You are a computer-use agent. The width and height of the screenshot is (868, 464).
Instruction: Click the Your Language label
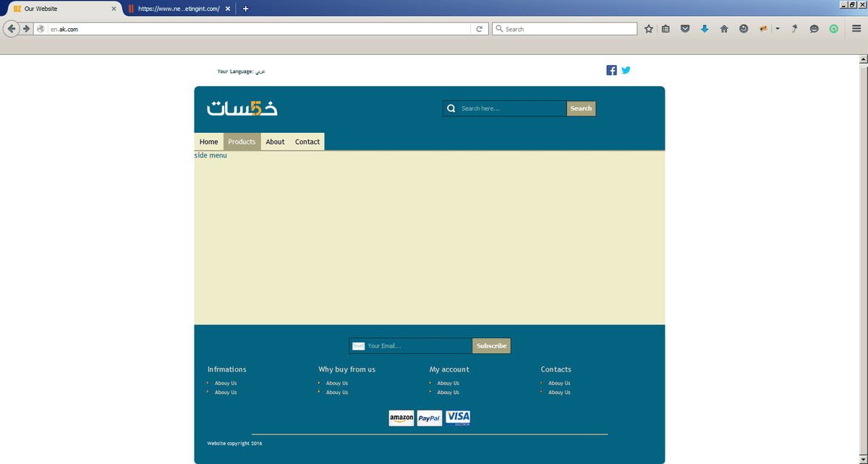pyautogui.click(x=235, y=72)
